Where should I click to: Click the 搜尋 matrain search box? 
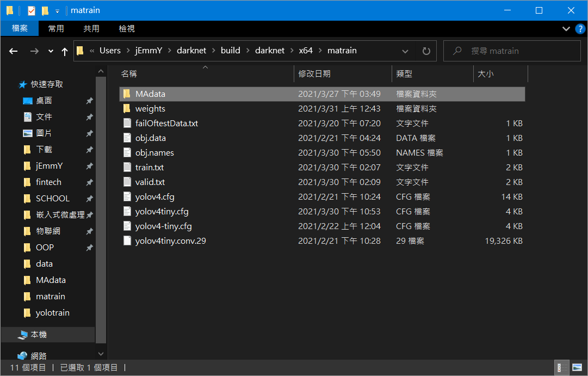(512, 51)
